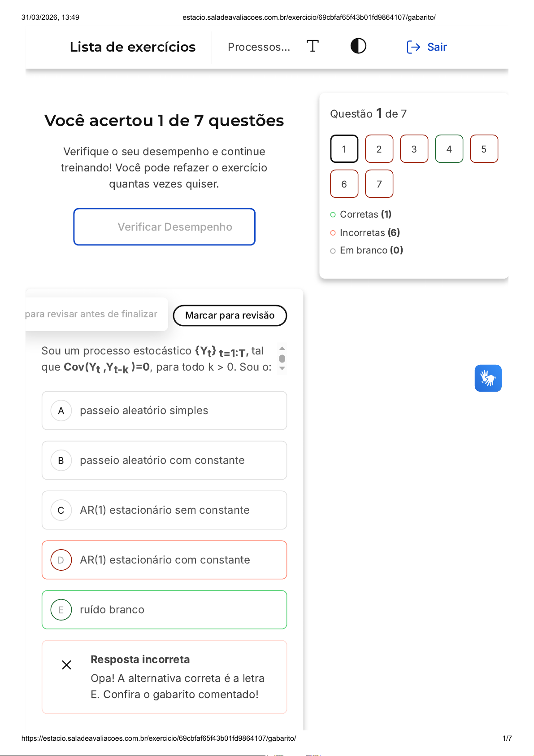The image size is (534, 756).
Task: Select alternative B passeio aleatório com constante
Action: (x=164, y=460)
